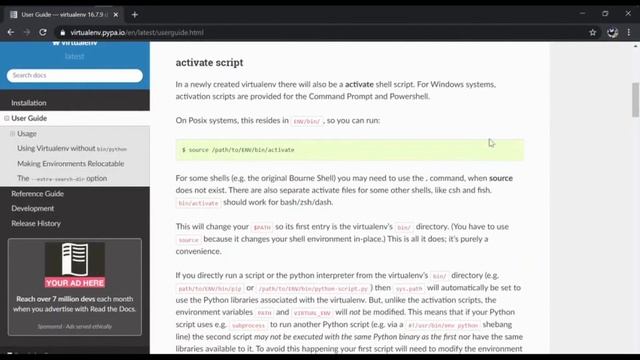Click the page vertical scrollbar thumb
The height and width of the screenshot is (360, 640).
click(636, 100)
